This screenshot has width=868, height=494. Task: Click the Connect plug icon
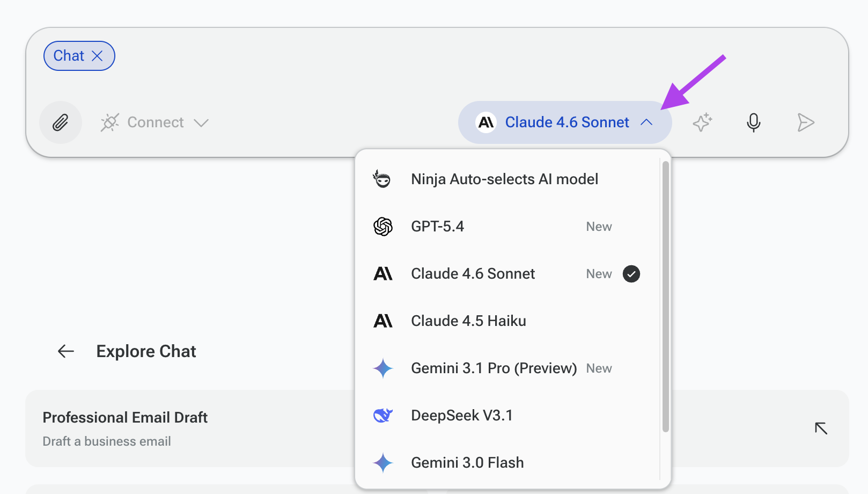(x=110, y=122)
